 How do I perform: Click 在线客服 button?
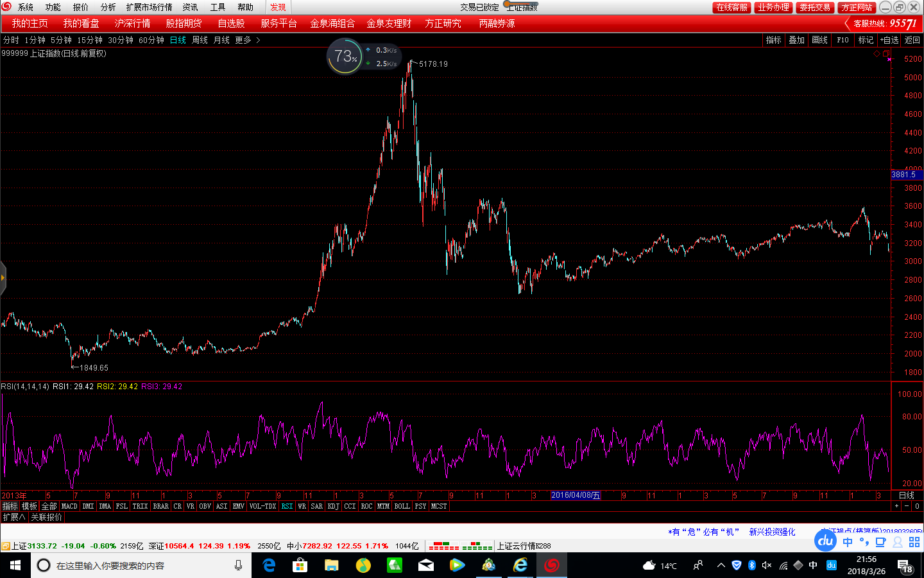pyautogui.click(x=732, y=7)
